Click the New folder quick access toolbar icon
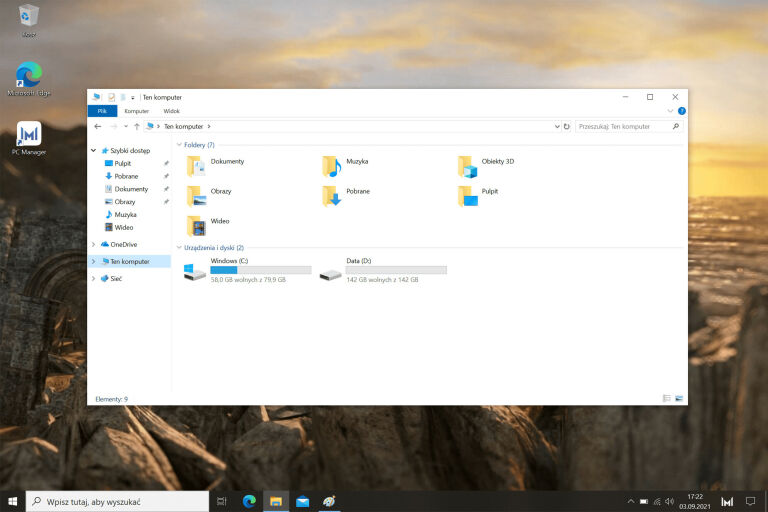This screenshot has width=768, height=512. click(x=123, y=97)
